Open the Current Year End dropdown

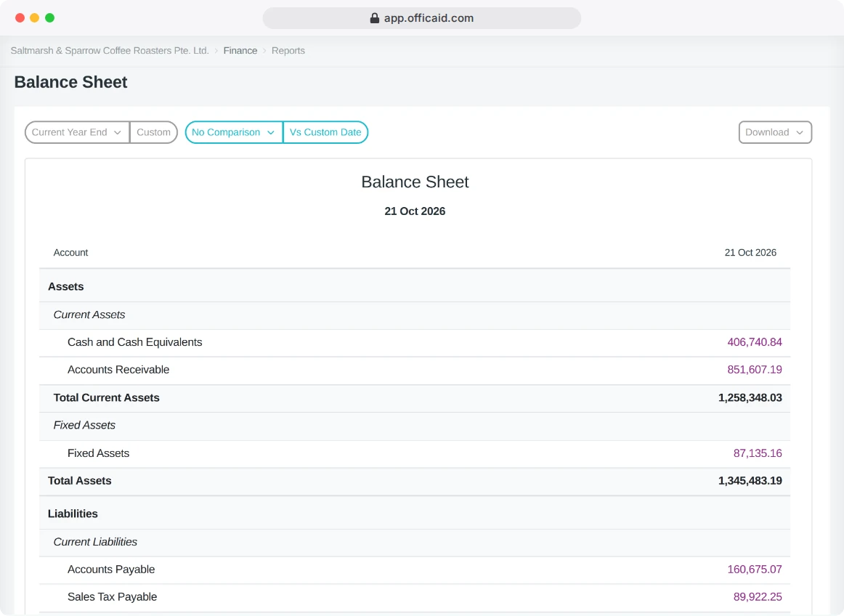point(77,132)
